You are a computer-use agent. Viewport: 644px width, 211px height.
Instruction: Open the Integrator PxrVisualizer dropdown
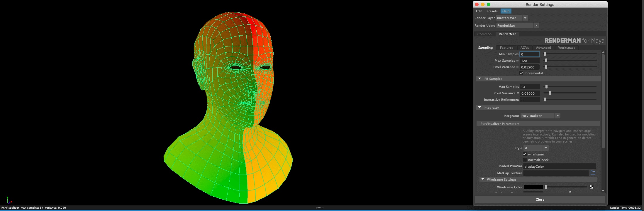tap(540, 116)
